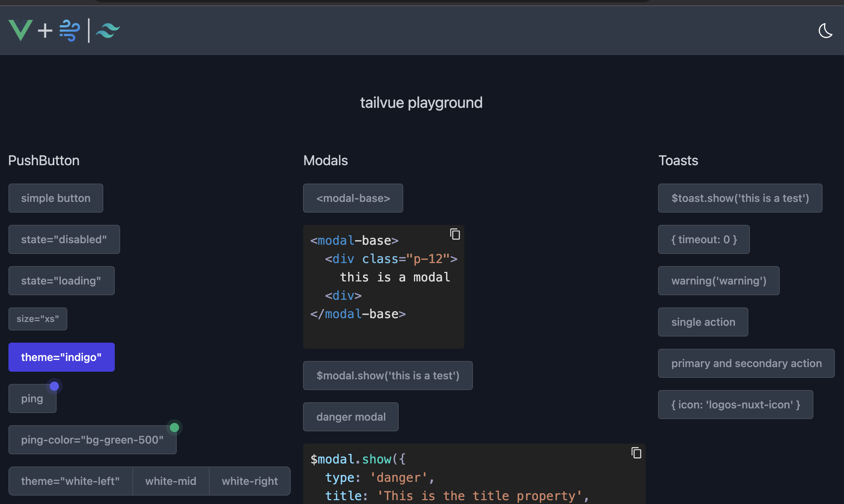Show toast with $toast.show button
This screenshot has height=504, width=844.
coord(740,198)
